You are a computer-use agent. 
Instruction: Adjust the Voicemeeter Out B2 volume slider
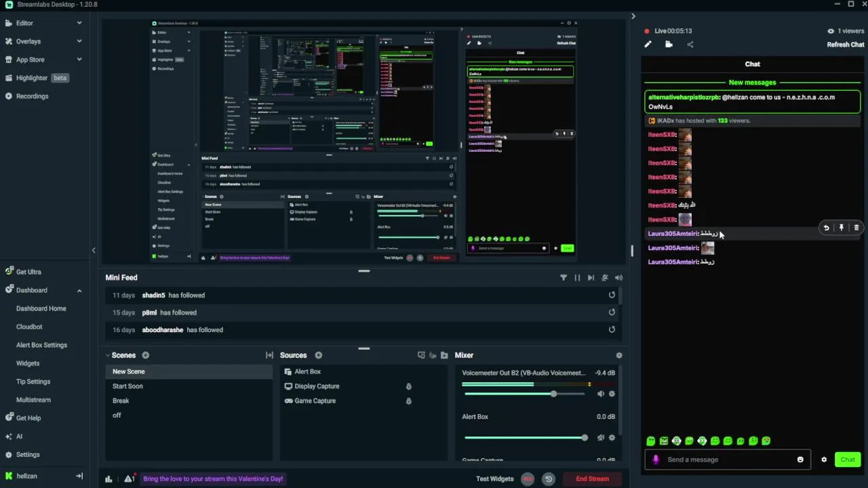[524, 394]
